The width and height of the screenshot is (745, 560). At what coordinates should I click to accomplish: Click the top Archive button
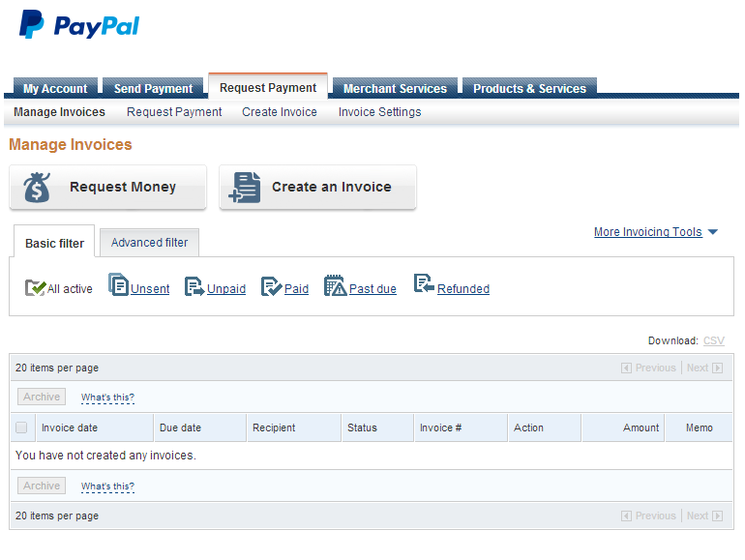(42, 398)
